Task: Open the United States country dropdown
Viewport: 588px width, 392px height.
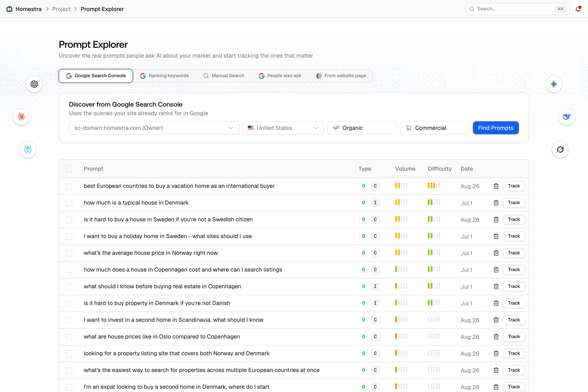Action: pyautogui.click(x=283, y=128)
